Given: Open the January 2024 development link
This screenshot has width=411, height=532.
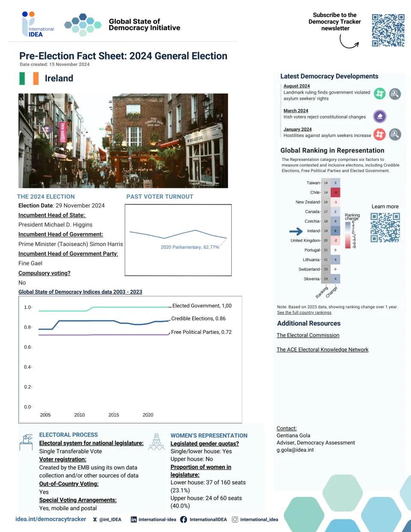Looking at the screenshot, I should (x=298, y=129).
